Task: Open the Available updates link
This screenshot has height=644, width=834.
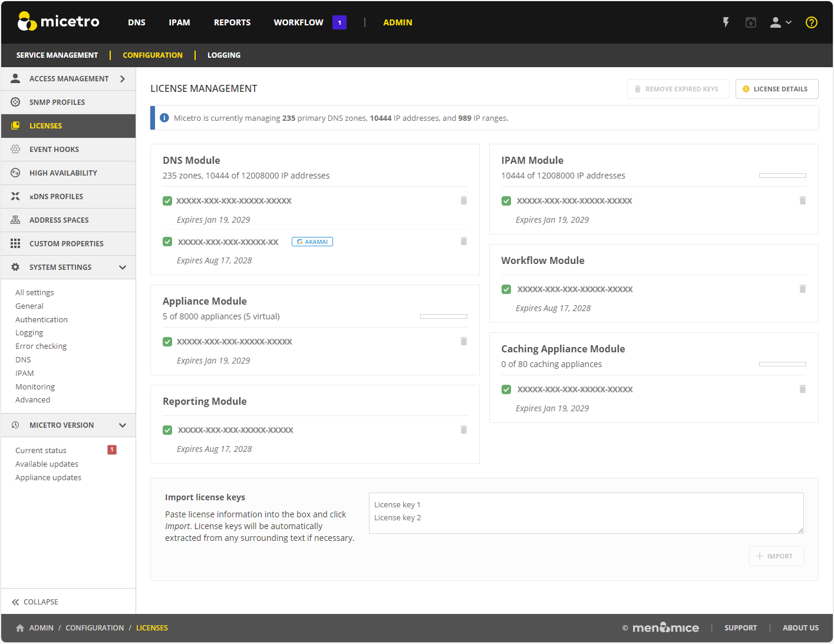Action: (x=47, y=464)
